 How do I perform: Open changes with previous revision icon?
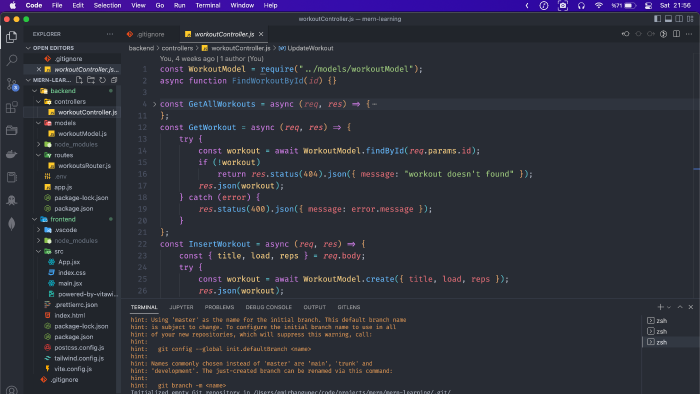(x=625, y=34)
